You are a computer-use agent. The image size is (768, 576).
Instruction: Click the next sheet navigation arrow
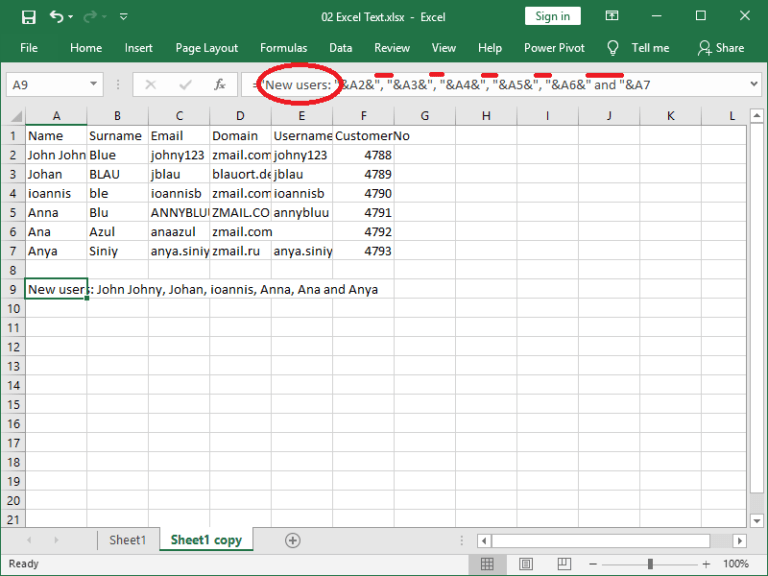point(56,540)
